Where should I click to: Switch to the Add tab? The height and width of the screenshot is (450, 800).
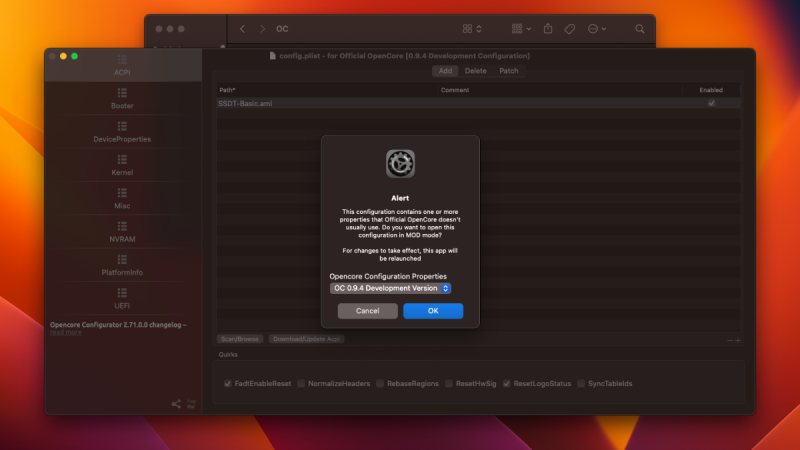click(x=445, y=71)
